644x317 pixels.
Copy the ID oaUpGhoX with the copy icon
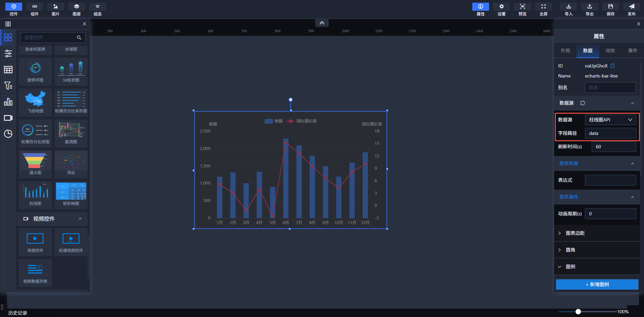612,66
